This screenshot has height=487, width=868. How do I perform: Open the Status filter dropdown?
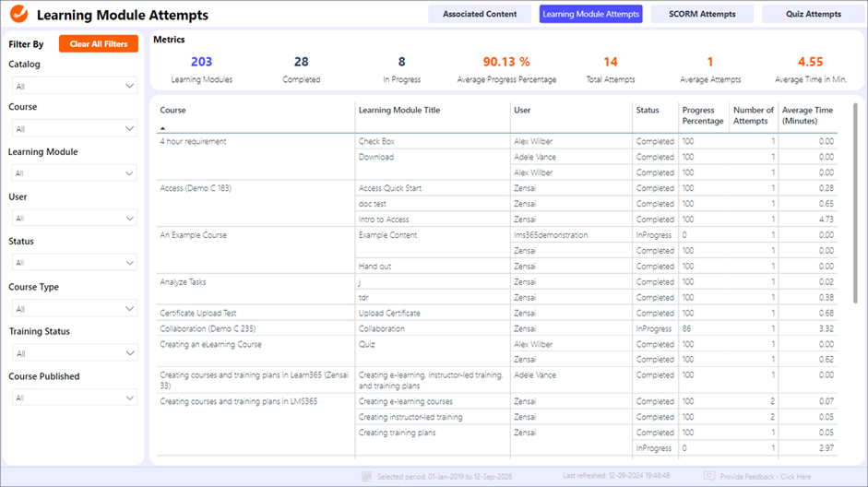coord(74,263)
